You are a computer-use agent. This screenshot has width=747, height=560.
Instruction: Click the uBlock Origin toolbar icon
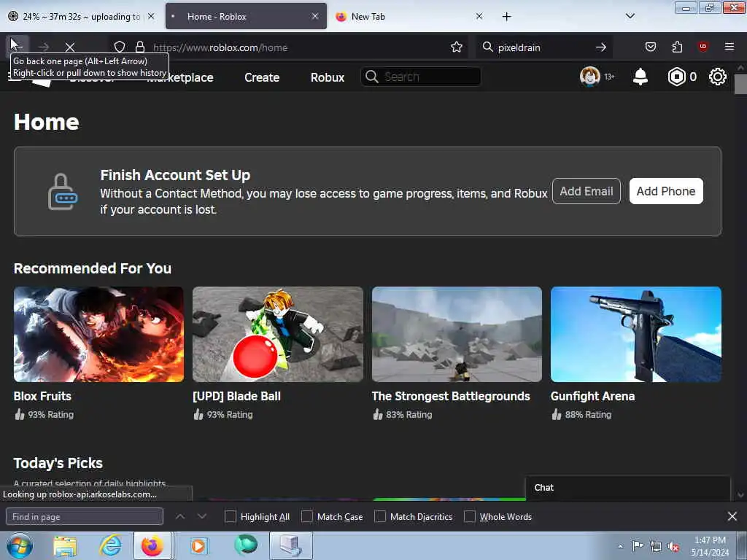(703, 47)
